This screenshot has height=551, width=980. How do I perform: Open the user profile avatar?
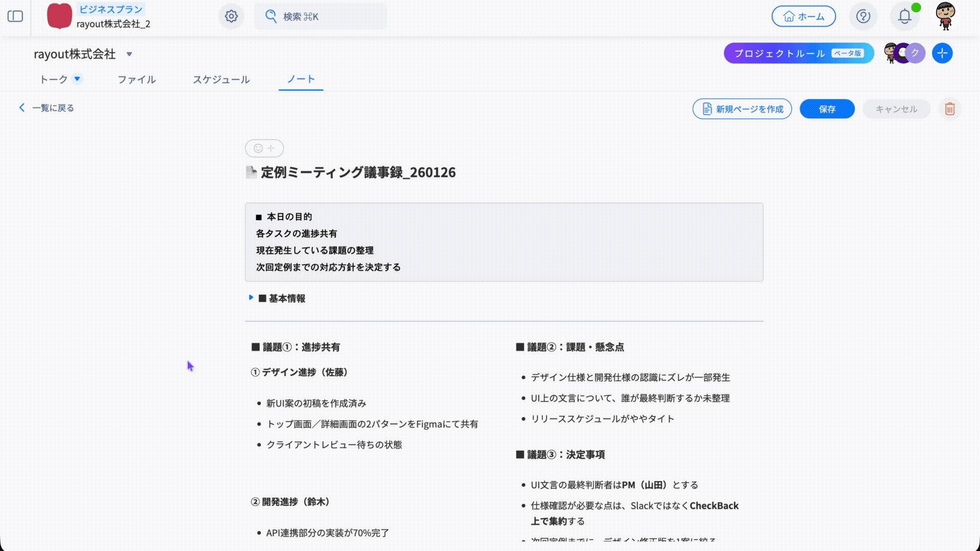945,16
